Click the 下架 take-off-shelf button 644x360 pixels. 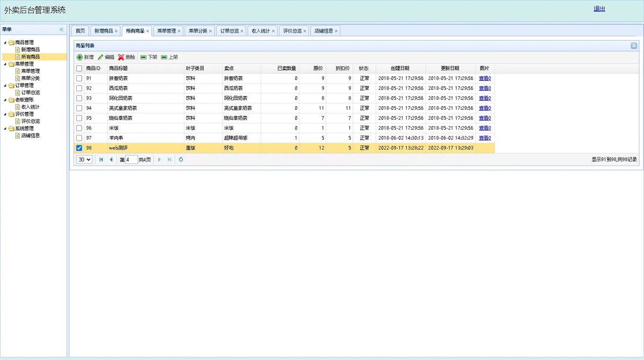click(149, 57)
